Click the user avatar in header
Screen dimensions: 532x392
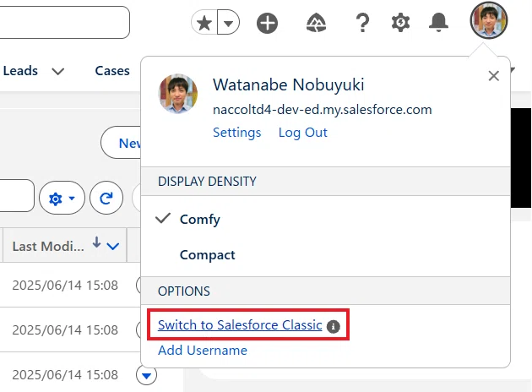tap(489, 20)
